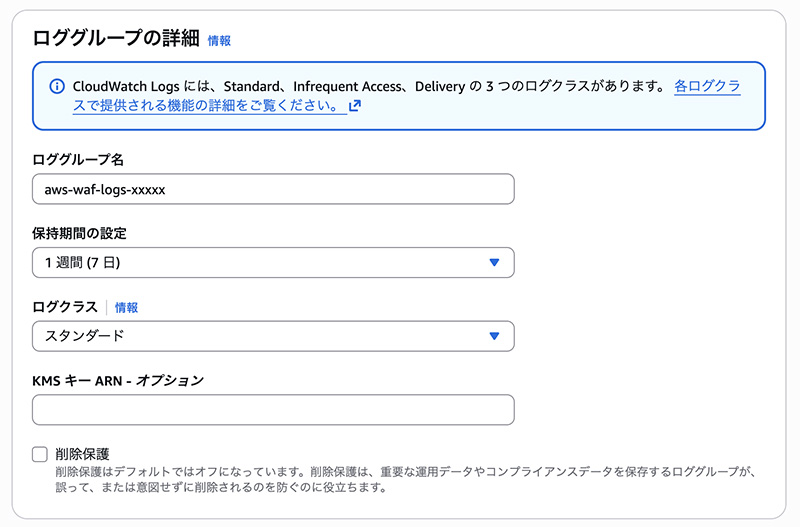Click the empty KMS キー ARN input field
The width and height of the screenshot is (800, 527).
[273, 410]
